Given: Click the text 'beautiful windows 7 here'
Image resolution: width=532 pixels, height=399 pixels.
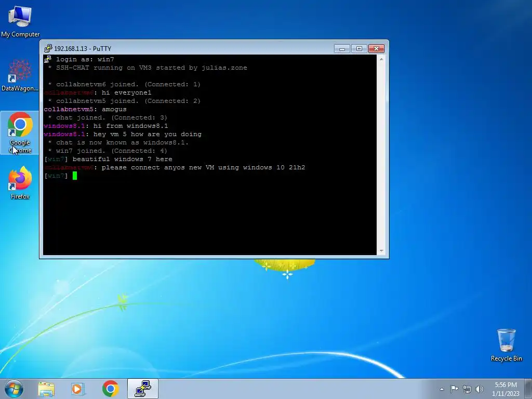Looking at the screenshot, I should click(x=122, y=159).
